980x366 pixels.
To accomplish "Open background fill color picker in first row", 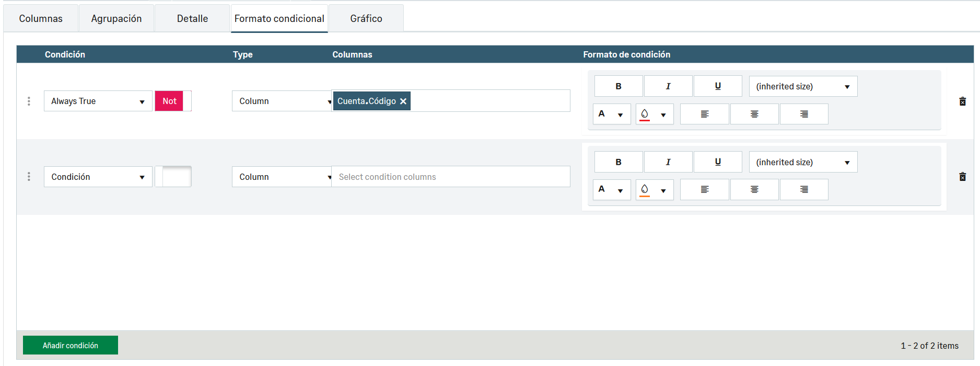I will click(x=654, y=114).
